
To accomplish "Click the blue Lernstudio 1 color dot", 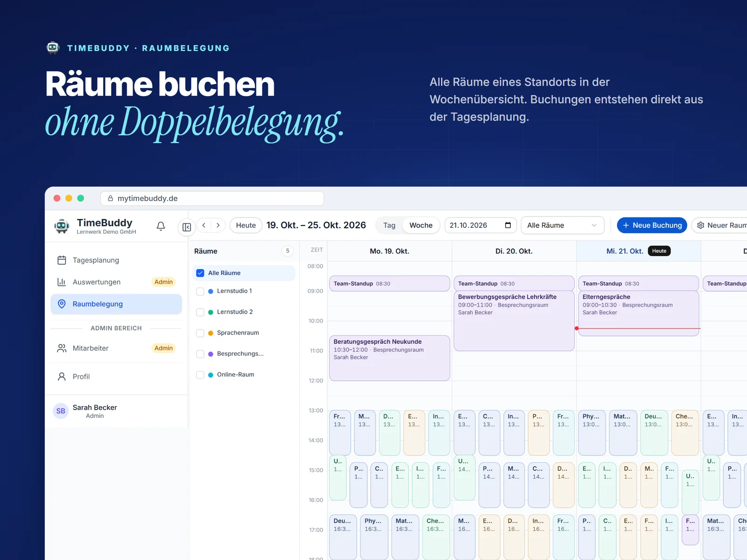I will (x=211, y=291).
